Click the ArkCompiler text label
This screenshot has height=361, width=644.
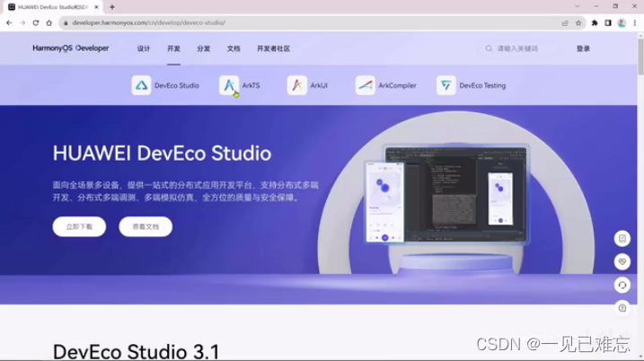(x=397, y=85)
